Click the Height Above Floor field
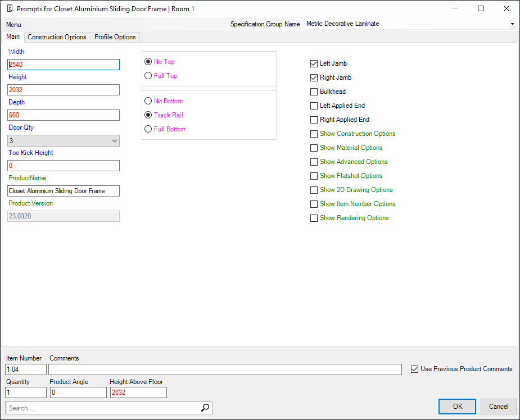 coord(138,392)
